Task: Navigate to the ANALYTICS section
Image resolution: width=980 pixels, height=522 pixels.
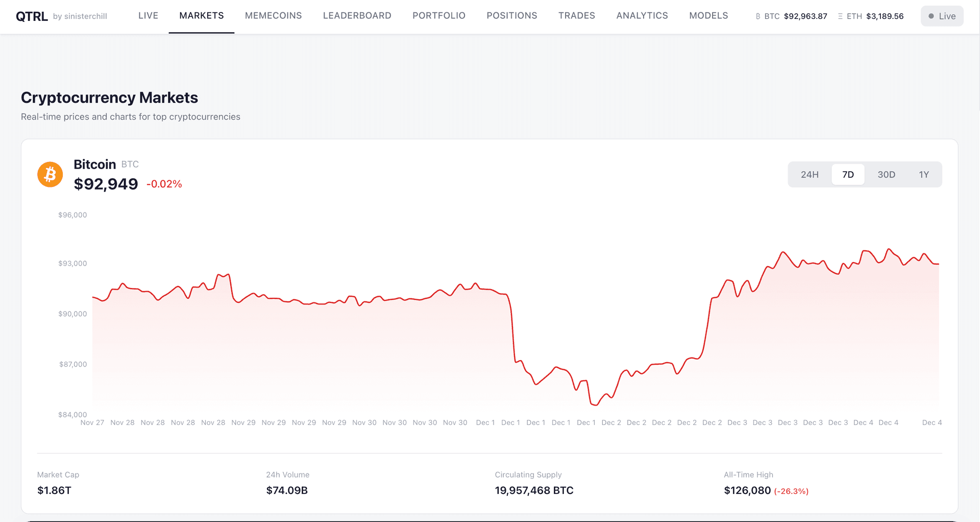Action: pos(642,15)
